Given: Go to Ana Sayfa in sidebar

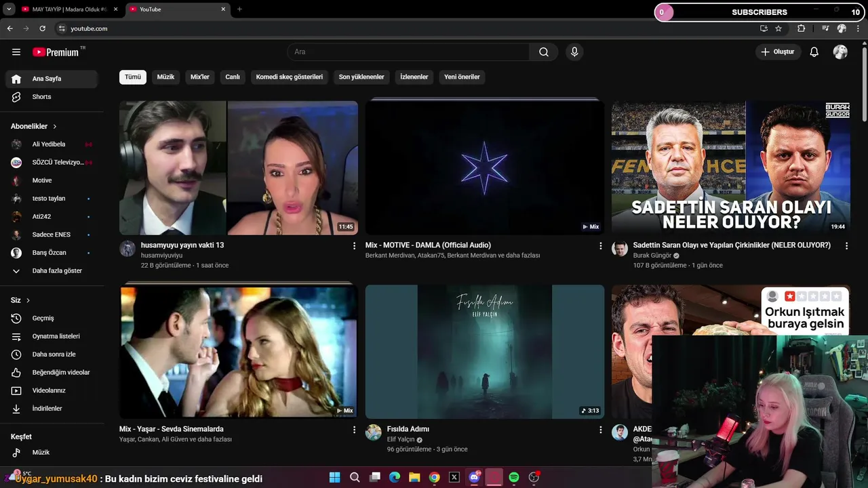Looking at the screenshot, I should pos(52,79).
